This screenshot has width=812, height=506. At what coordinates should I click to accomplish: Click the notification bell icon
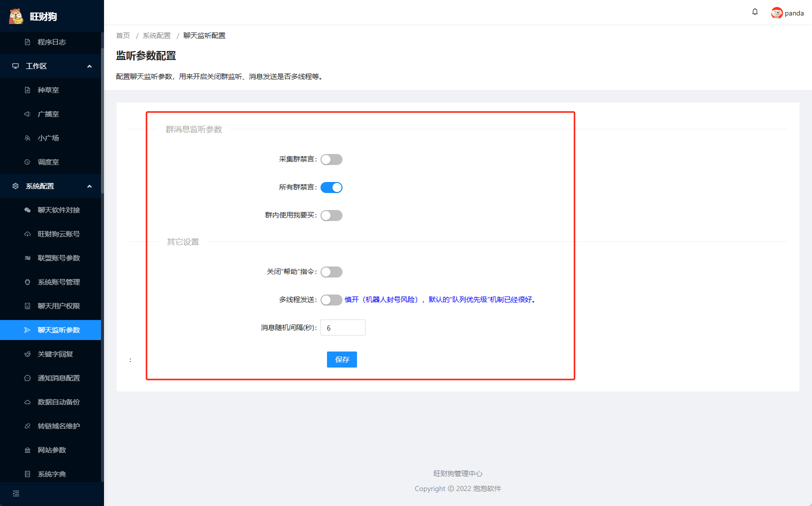(x=755, y=12)
